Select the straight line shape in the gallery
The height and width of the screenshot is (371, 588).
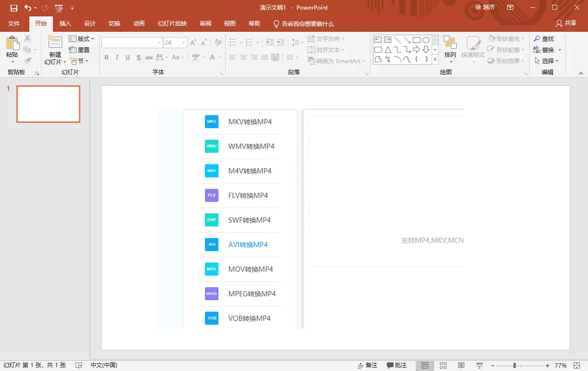coord(397,40)
